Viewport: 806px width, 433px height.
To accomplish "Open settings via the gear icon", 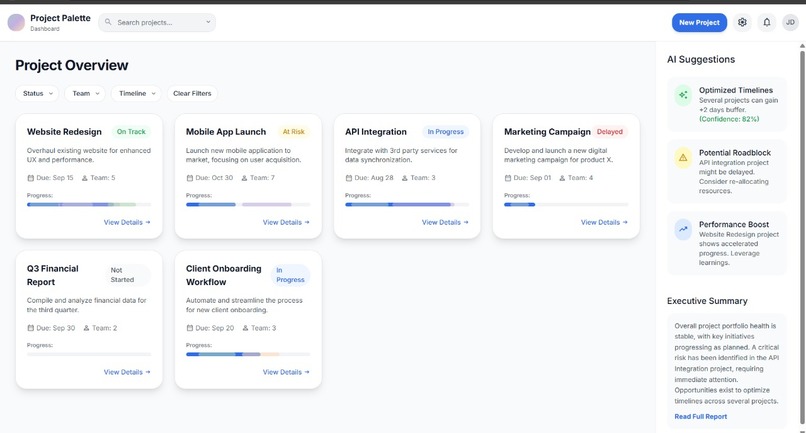I will (x=742, y=23).
